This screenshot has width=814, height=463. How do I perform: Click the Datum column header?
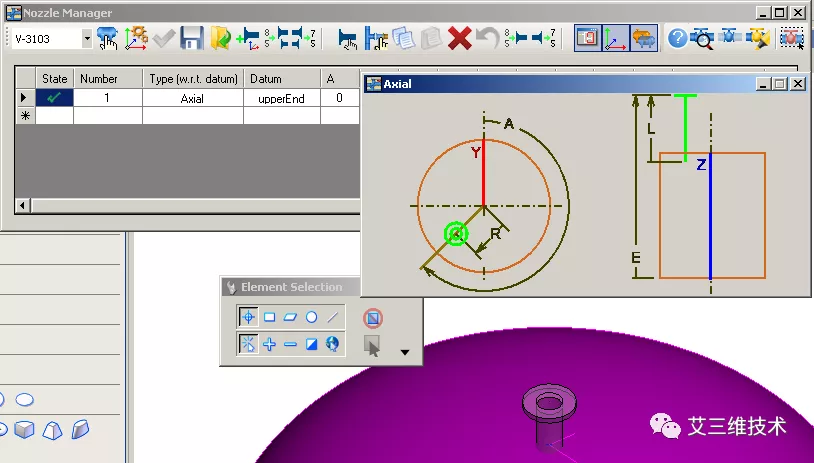pyautogui.click(x=265, y=78)
